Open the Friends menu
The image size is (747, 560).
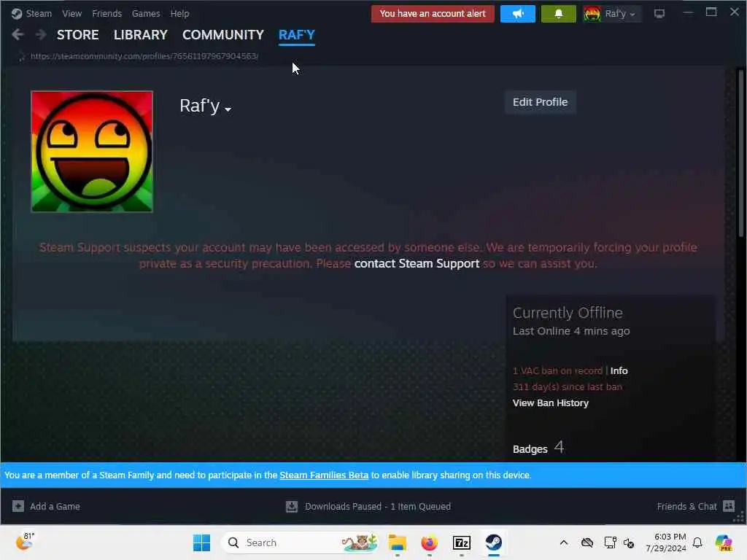point(107,14)
